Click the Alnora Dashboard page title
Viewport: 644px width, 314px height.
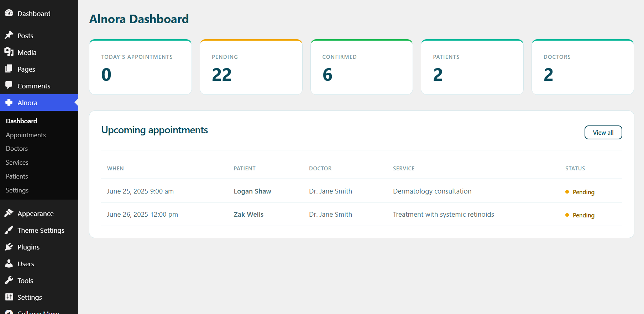point(139,19)
